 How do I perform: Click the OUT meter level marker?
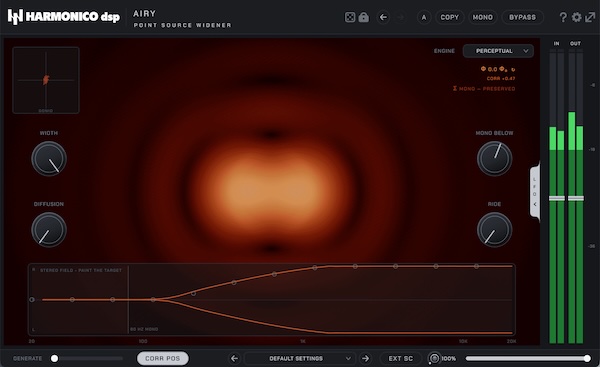(576, 198)
